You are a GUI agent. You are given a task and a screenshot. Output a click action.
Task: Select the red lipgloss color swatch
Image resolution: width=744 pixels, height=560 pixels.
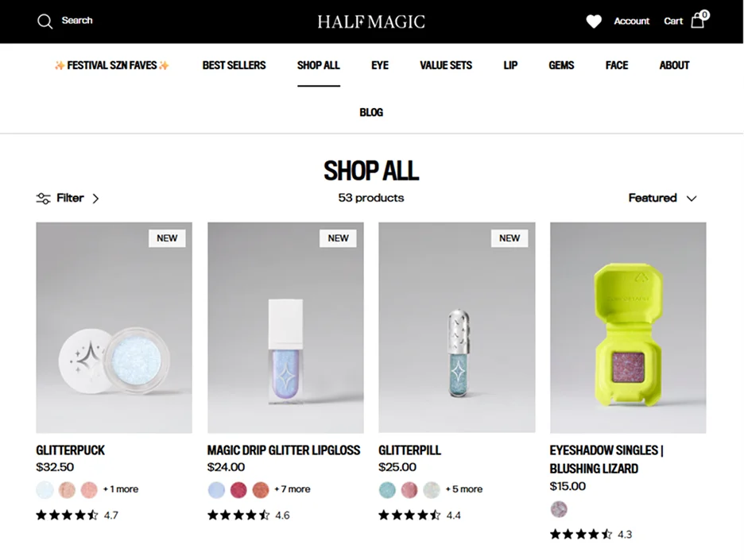tap(238, 490)
